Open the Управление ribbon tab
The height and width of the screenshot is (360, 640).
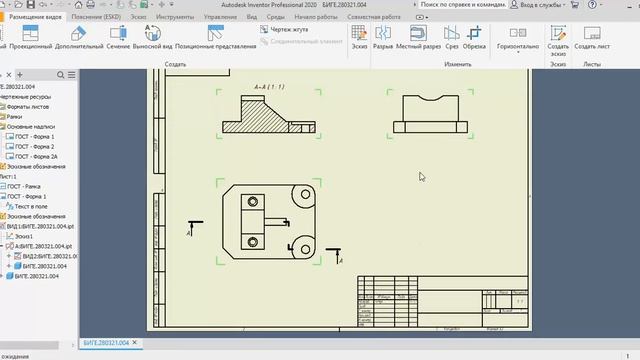(220, 17)
